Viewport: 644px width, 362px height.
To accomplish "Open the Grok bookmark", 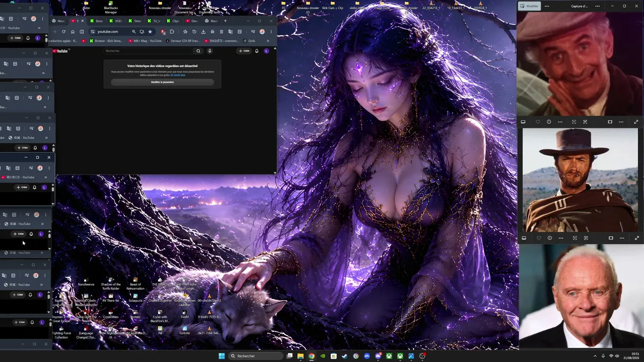I will 250,41.
